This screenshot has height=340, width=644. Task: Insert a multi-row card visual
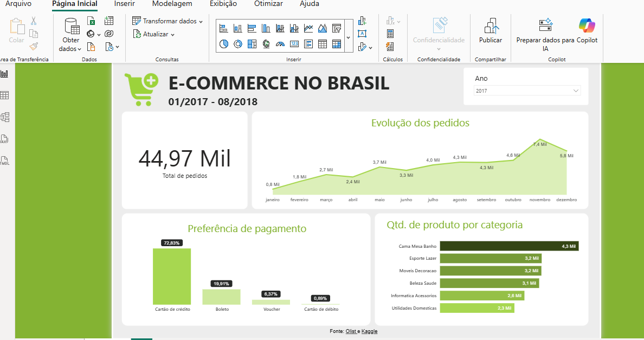(x=308, y=44)
